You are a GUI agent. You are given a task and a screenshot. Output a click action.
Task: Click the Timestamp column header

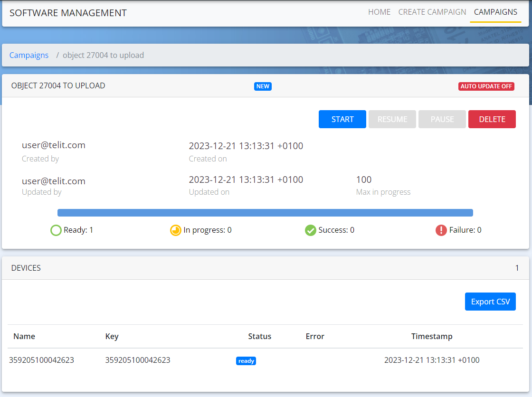432,336
